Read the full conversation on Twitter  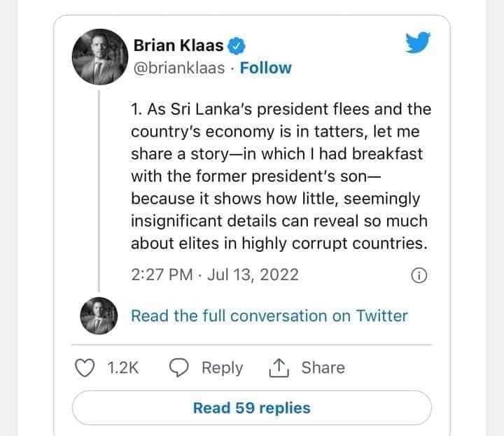[269, 316]
